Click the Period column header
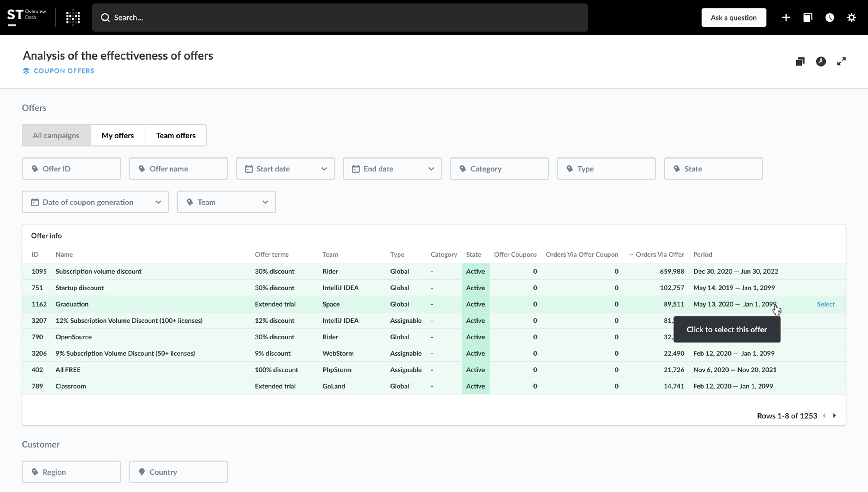This screenshot has width=868, height=492. pyautogui.click(x=703, y=255)
